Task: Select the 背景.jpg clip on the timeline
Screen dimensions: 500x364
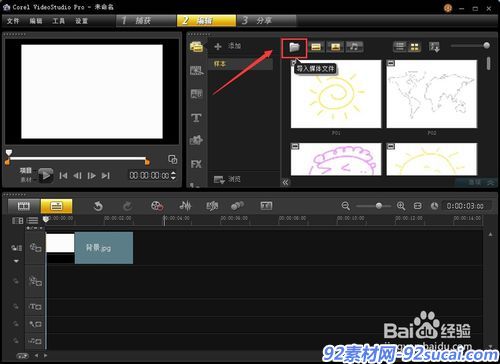Action: [x=104, y=248]
